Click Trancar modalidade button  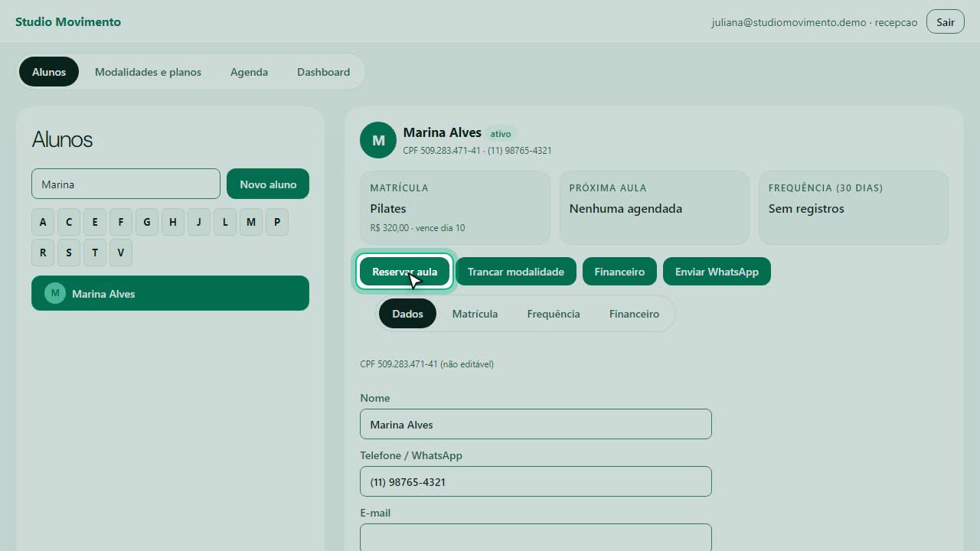coord(516,272)
